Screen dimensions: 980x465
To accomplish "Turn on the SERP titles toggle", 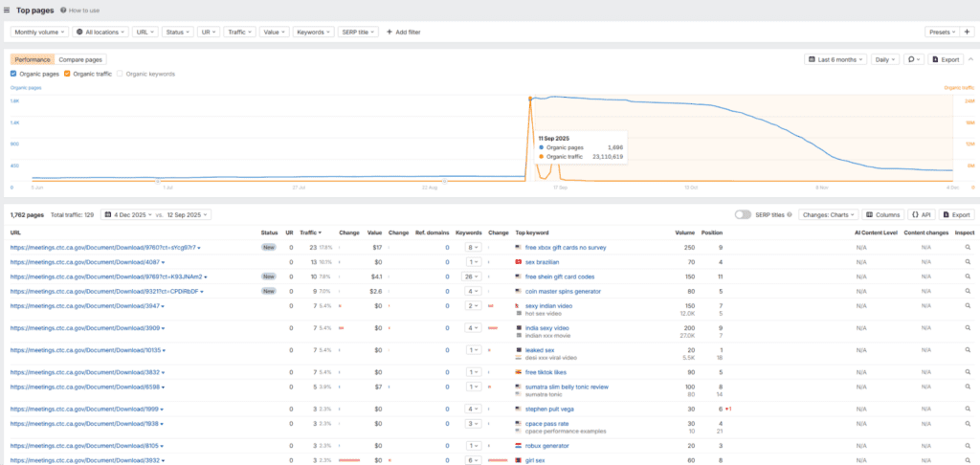I will point(743,215).
